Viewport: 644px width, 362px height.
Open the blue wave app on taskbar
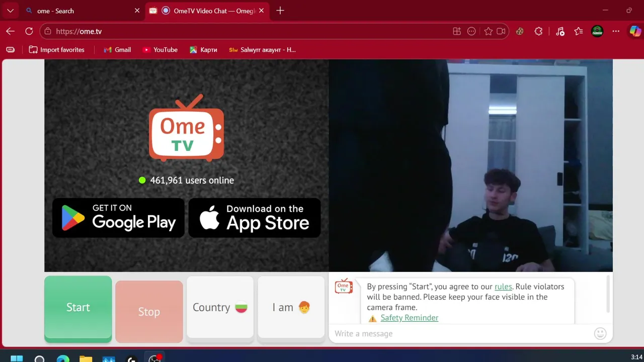coord(109,358)
